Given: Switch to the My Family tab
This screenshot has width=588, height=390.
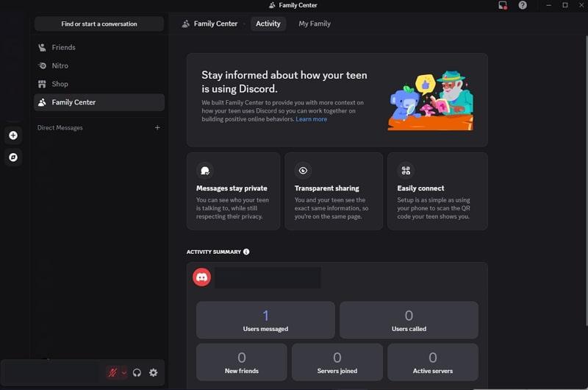Looking at the screenshot, I should (315, 24).
